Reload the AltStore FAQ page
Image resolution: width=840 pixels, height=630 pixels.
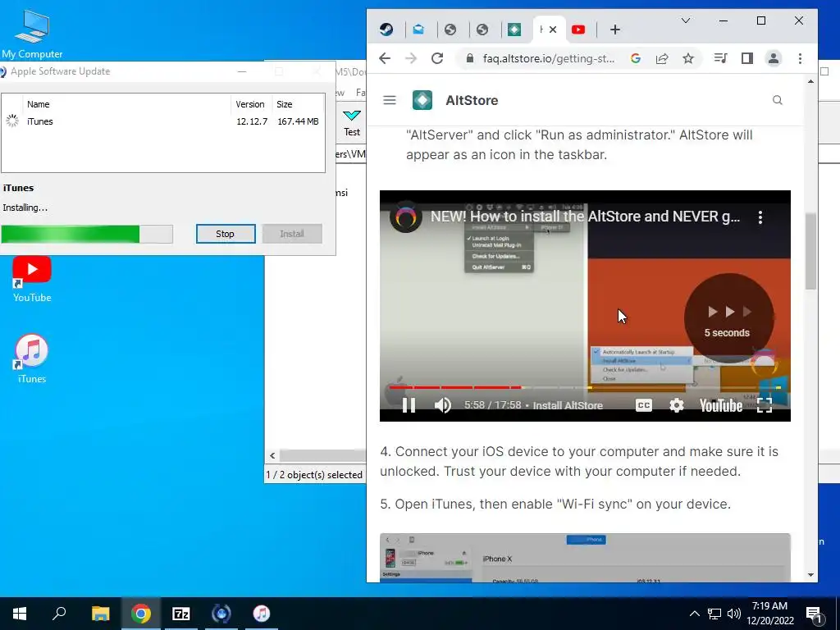437,58
